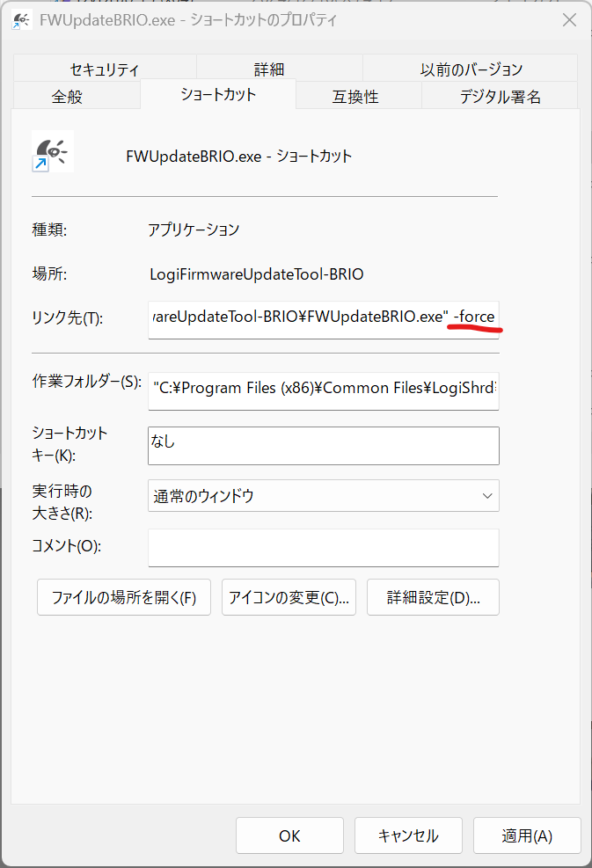Click the 作業フォルダー path field
This screenshot has width=592, height=868.
(324, 390)
